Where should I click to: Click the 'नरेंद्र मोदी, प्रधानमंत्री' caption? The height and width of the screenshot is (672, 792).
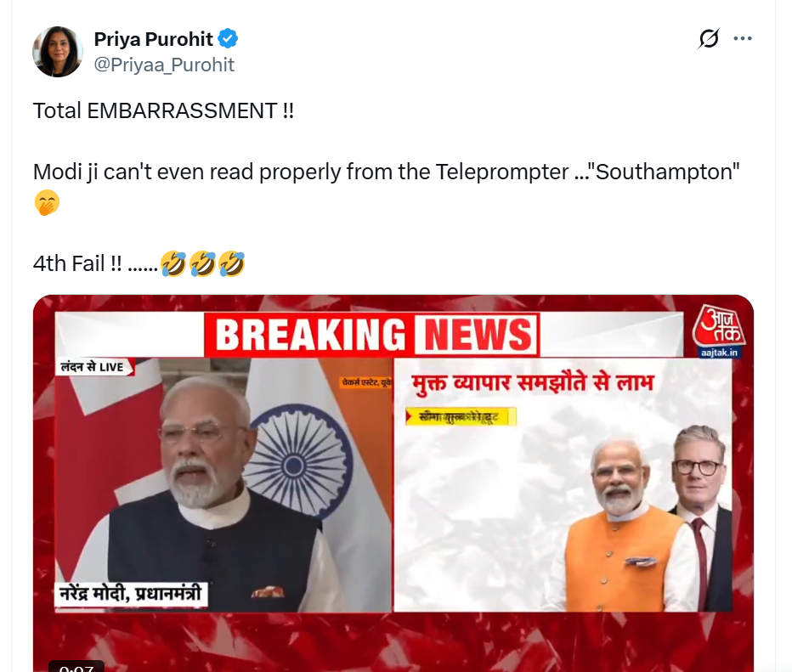131,594
